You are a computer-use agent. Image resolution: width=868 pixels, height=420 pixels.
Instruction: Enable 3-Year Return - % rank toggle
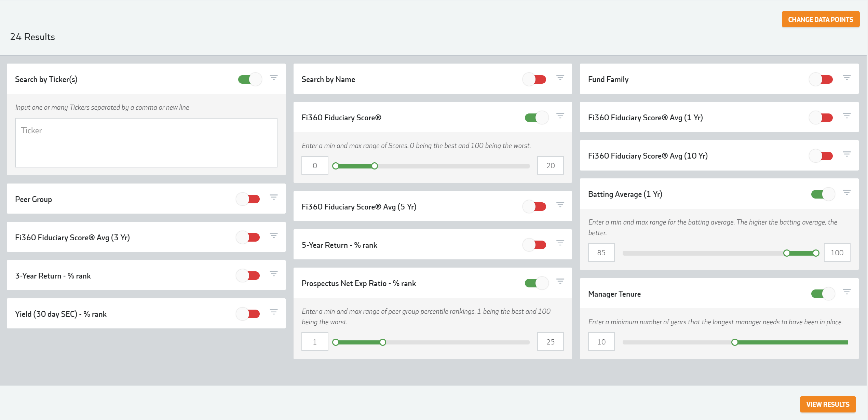248,275
